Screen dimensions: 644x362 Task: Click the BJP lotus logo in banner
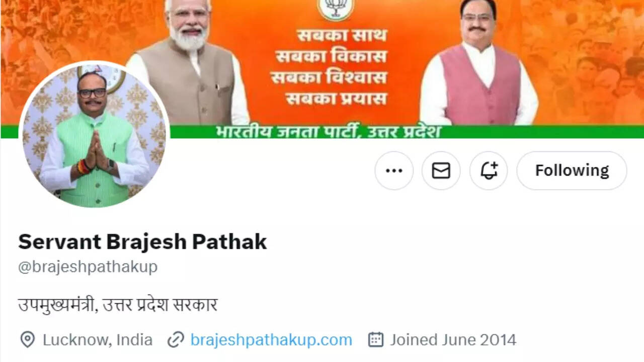(x=336, y=9)
